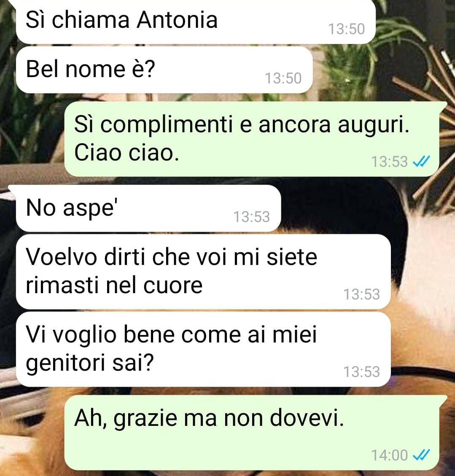Select the 'Vi voglio bene come' message

point(203,349)
